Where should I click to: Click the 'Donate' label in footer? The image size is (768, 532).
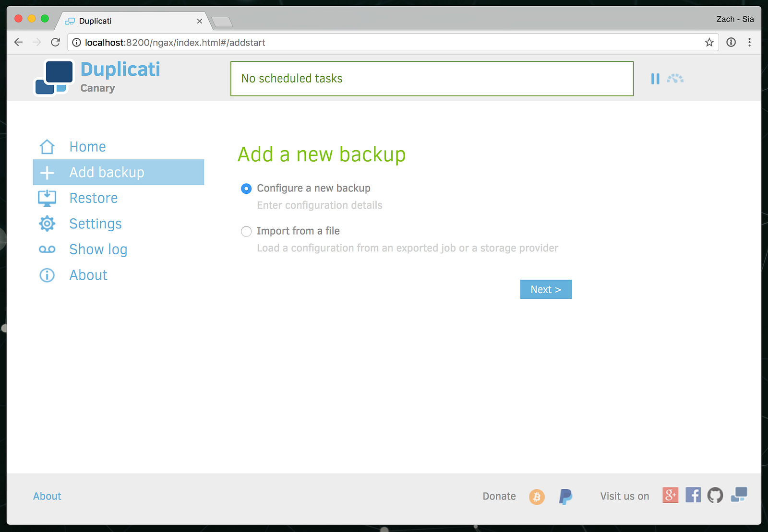click(499, 496)
